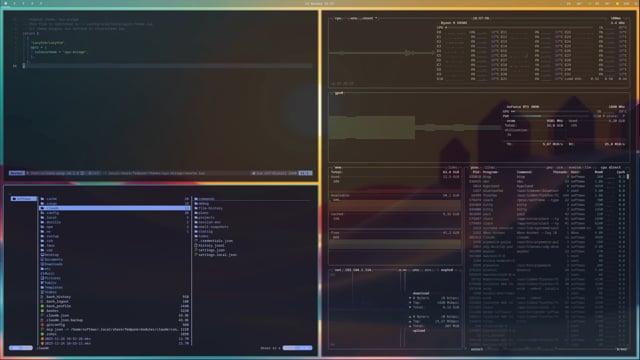This screenshot has width=640, height=360.
Task: Open the btop menu option
Action: 354,18
